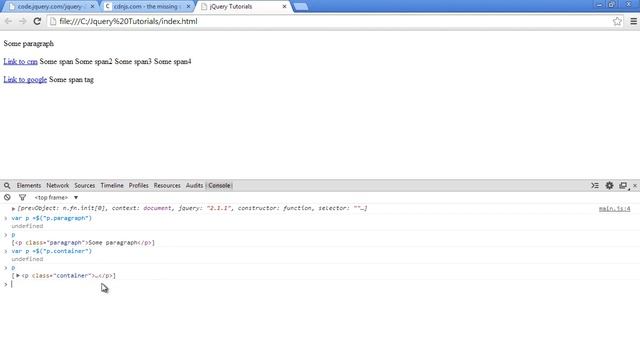Bookmark this page with star icon

point(617,21)
